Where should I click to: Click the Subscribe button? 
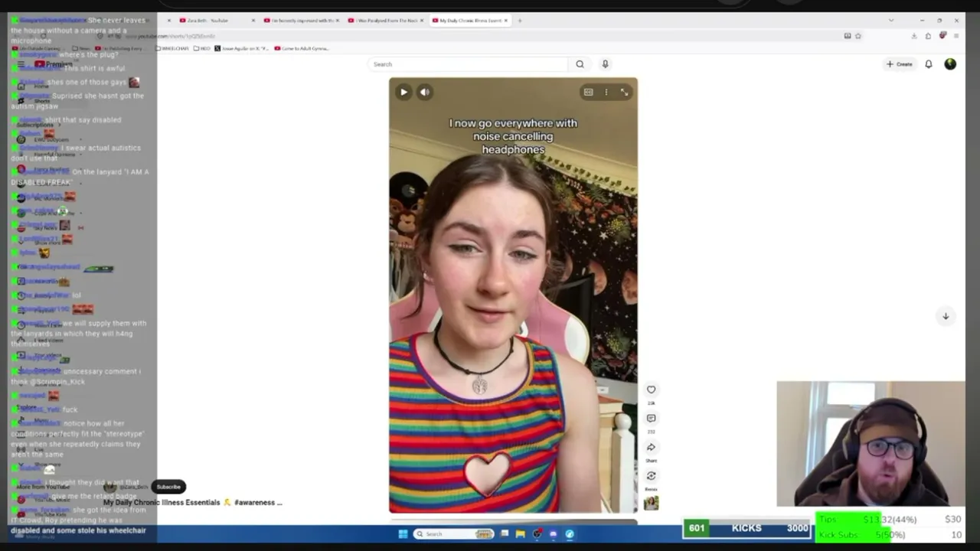(168, 487)
